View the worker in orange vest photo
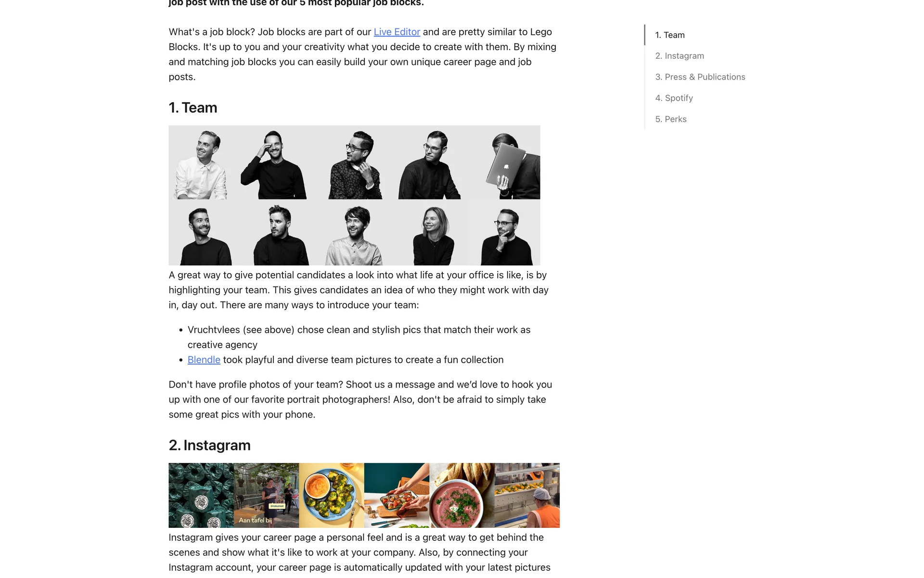The width and height of the screenshot is (924, 578). tap(527, 495)
